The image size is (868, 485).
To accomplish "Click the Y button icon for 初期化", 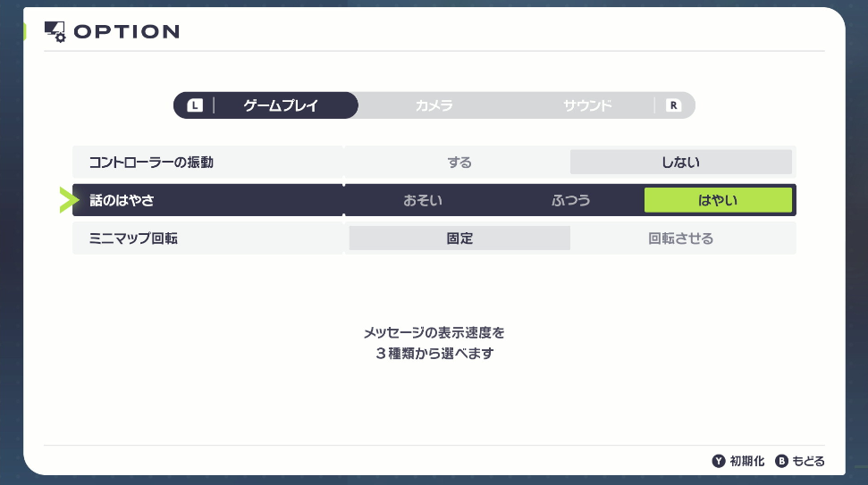I will pos(718,461).
